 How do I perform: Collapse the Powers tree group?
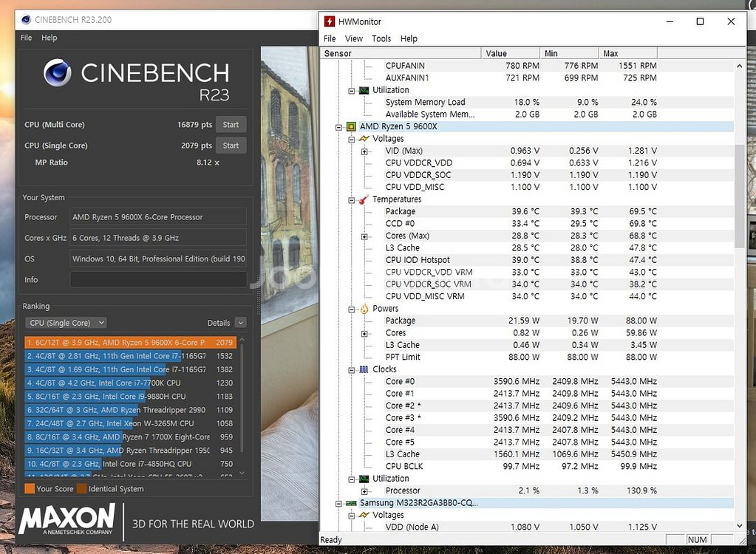[352, 310]
